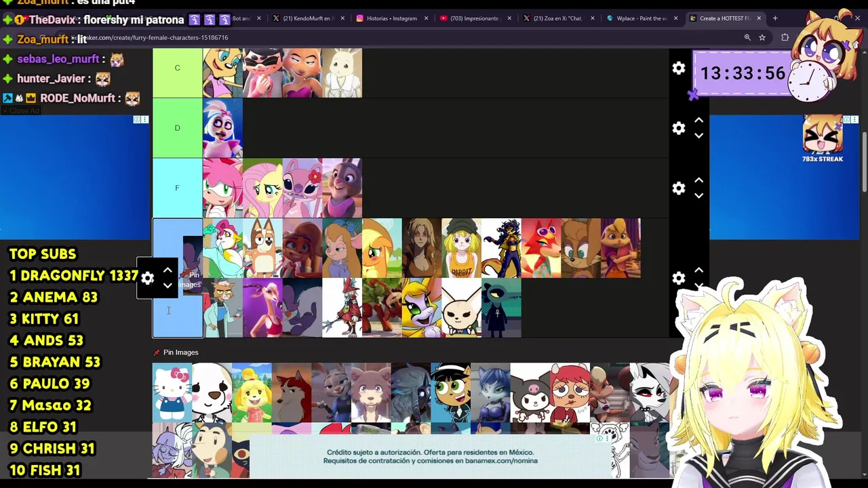Click the '783x STREAK' badge text
The width and height of the screenshot is (868, 488).
823,159
